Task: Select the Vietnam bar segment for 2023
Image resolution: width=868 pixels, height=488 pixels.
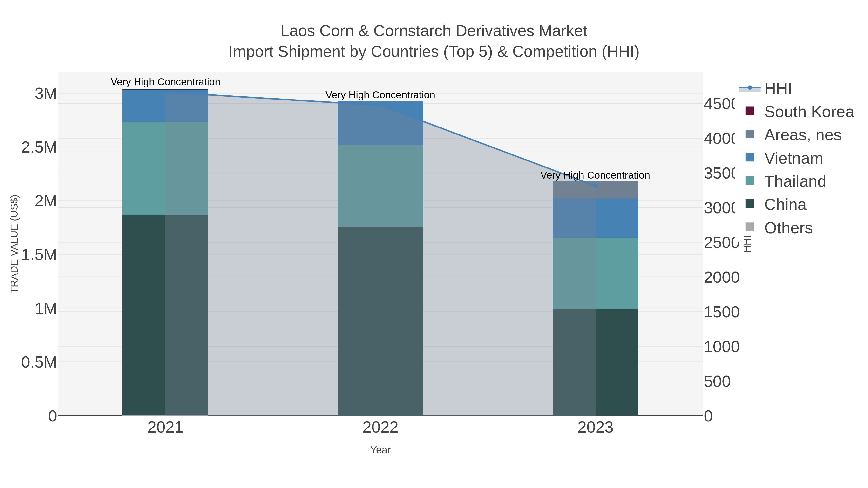Action: [595, 218]
